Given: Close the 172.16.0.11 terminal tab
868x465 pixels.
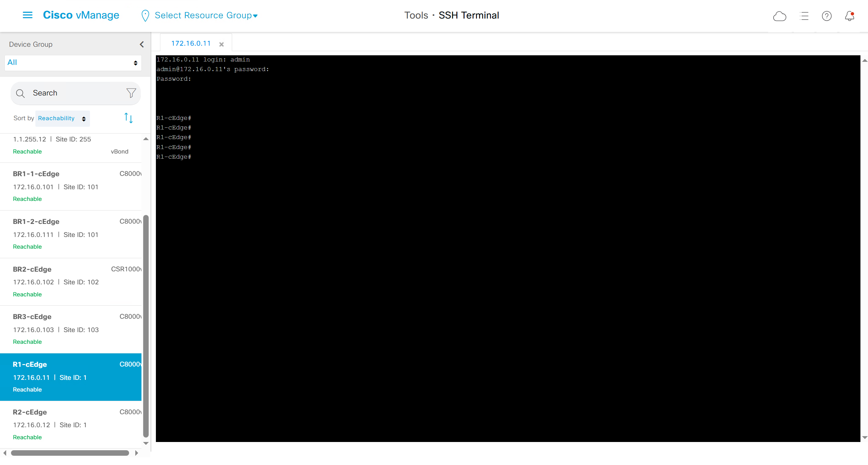Looking at the screenshot, I should [x=221, y=44].
